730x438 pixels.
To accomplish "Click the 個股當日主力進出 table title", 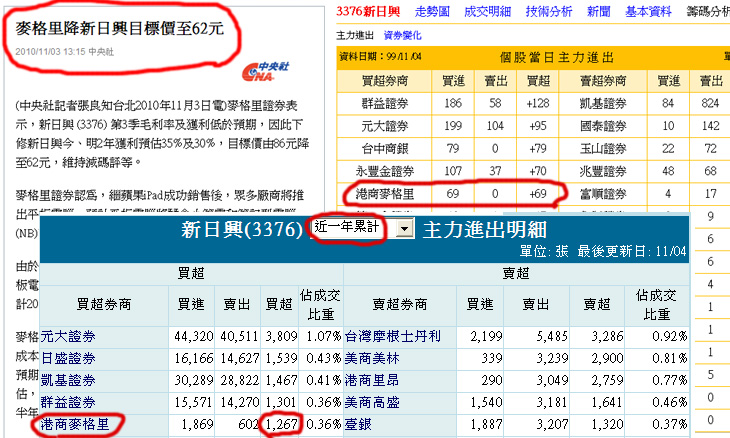I will pyautogui.click(x=557, y=58).
